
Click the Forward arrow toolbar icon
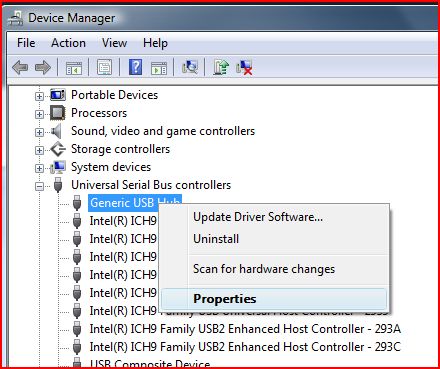coord(43,68)
